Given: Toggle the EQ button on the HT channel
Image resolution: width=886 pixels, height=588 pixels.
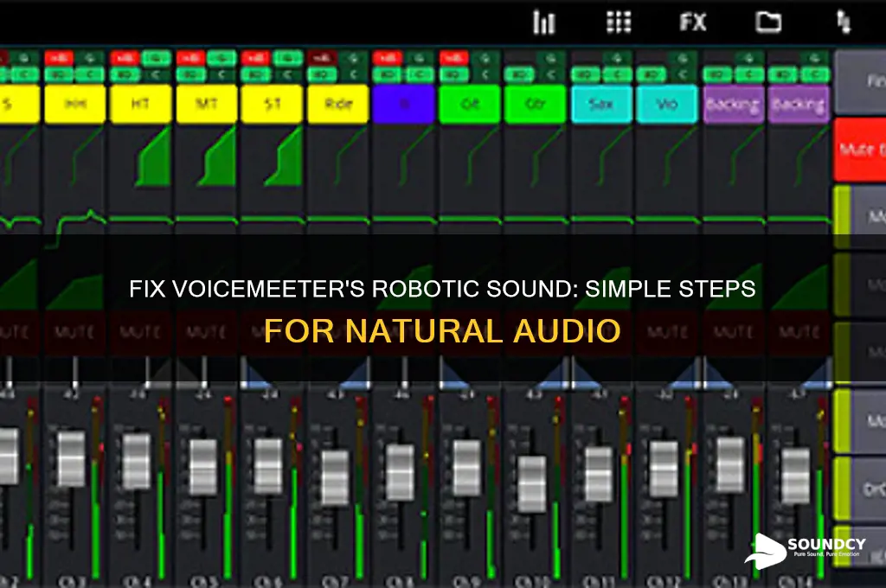Looking at the screenshot, I should coord(125,74).
